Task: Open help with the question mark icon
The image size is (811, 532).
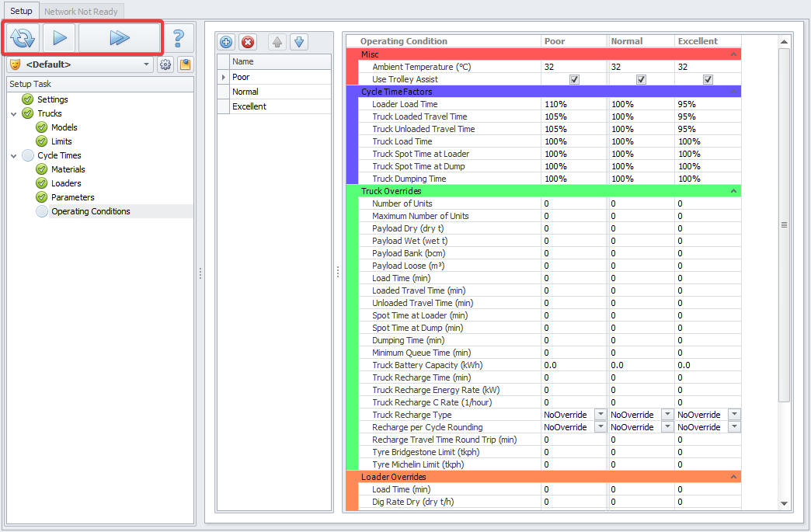Action: (179, 38)
